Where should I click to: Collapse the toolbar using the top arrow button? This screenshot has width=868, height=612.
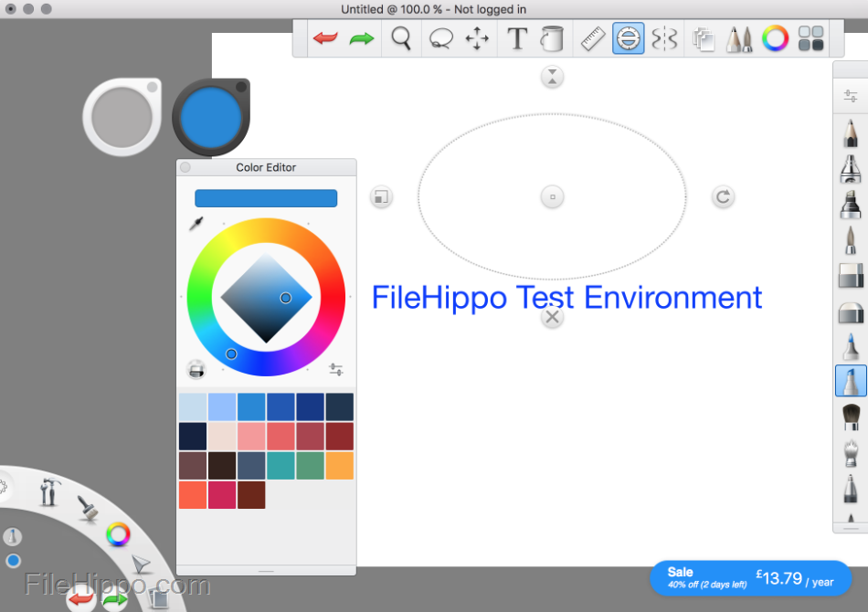[552, 78]
